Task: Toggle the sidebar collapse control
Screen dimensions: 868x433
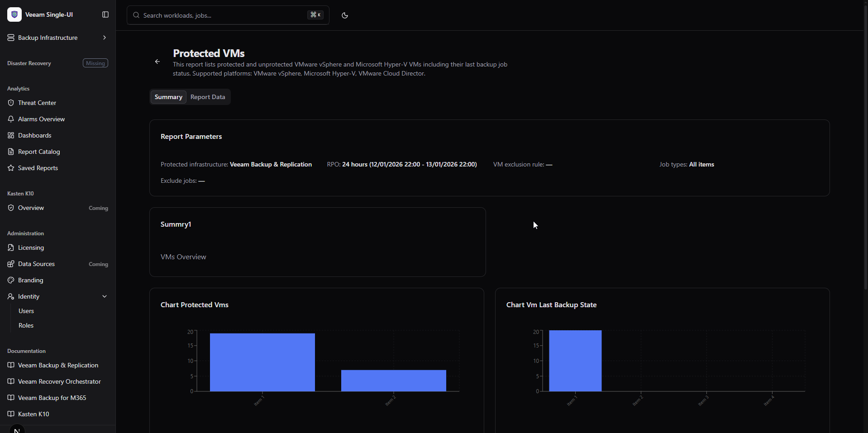Action: click(x=105, y=14)
